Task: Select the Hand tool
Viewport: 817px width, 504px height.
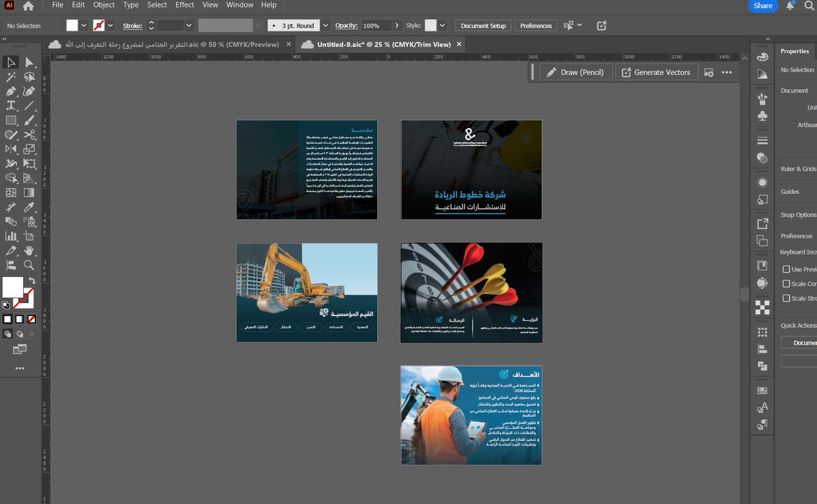Action: tap(29, 251)
